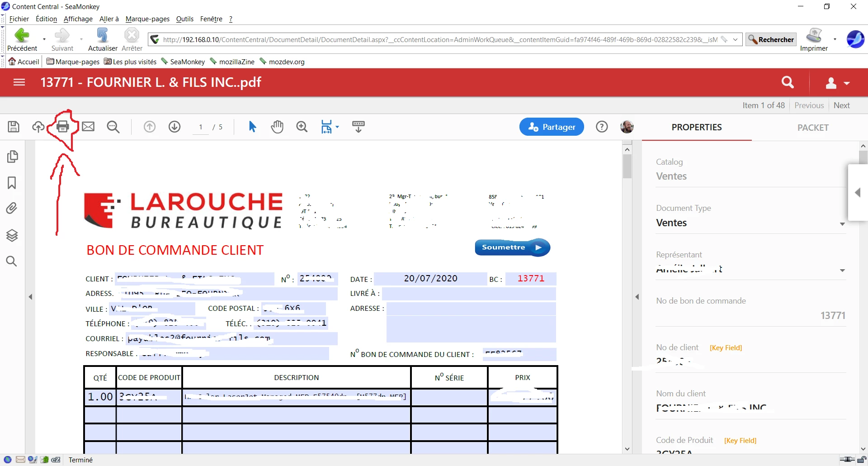Open the Fenêtre menu
The height and width of the screenshot is (466, 868).
211,19
